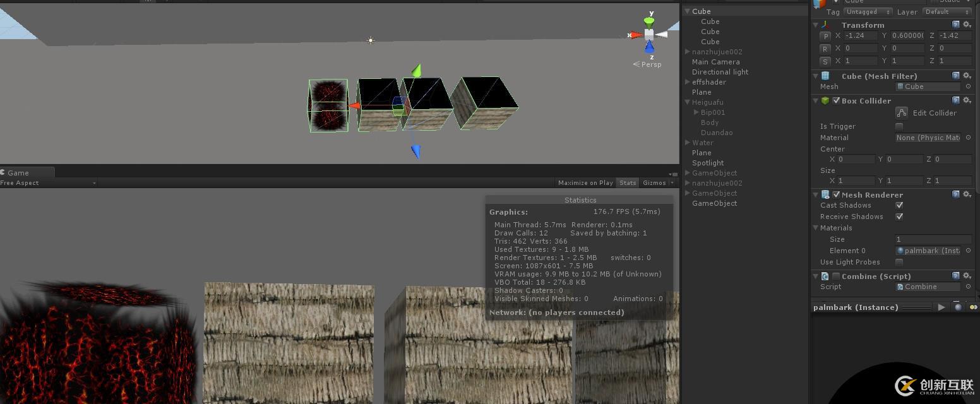Click the Box Collider help icon
This screenshot has height=404, width=980.
955,100
